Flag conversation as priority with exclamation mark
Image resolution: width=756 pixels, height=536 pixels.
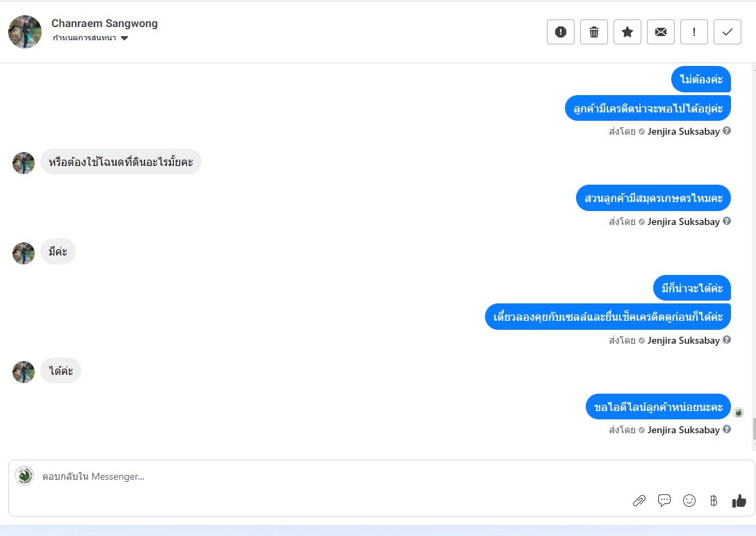(693, 32)
